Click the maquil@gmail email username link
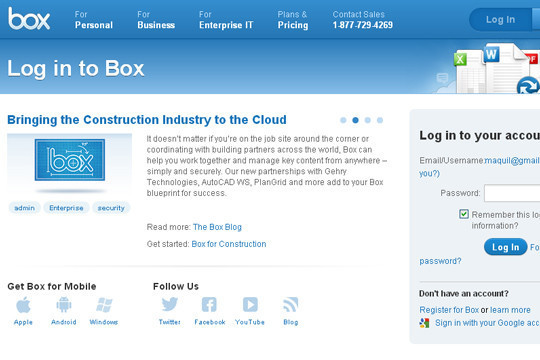Image resolution: width=540 pixels, height=360 pixels. (x=512, y=161)
